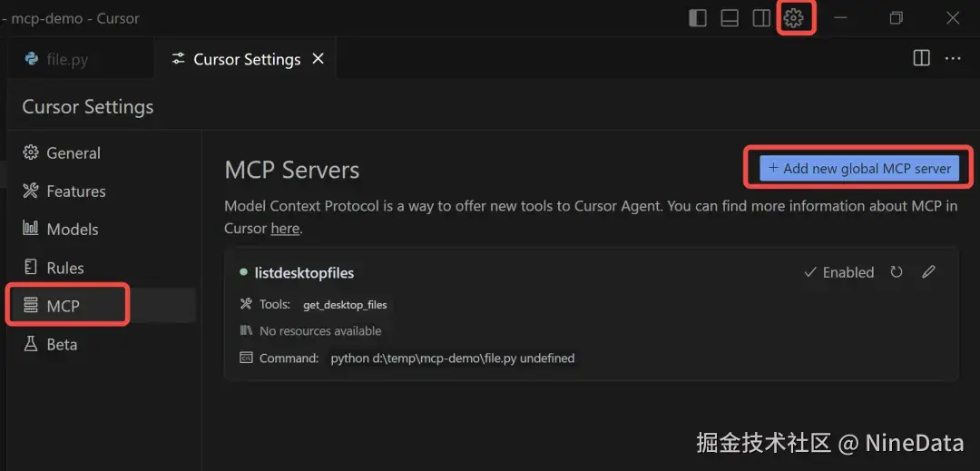
Task: Toggle the bottom panel layout icon
Action: coord(730,18)
